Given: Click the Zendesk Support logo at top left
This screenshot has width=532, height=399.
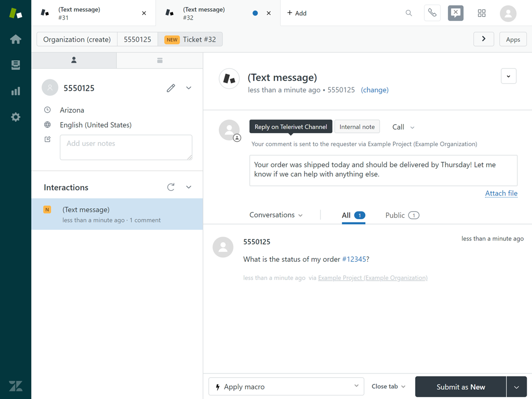Looking at the screenshot, I should (16, 13).
